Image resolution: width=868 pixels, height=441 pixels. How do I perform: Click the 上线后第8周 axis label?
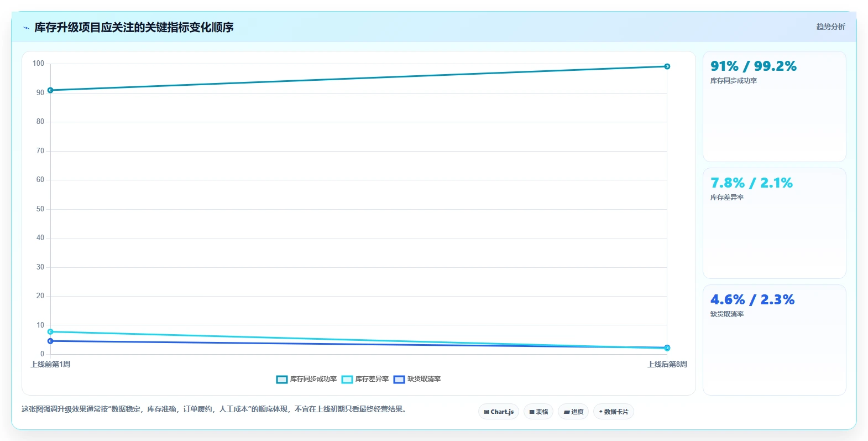(x=667, y=364)
